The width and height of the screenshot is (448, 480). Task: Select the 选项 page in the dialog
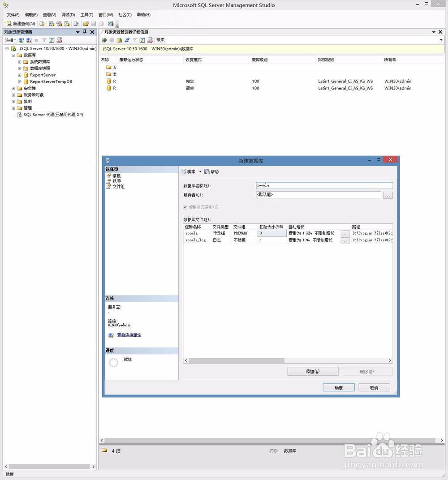click(116, 181)
